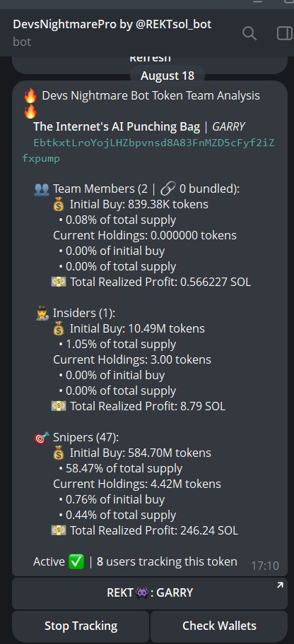294x644 pixels.
Task: Toggle the right sidebar panel icon
Action: (x=286, y=33)
